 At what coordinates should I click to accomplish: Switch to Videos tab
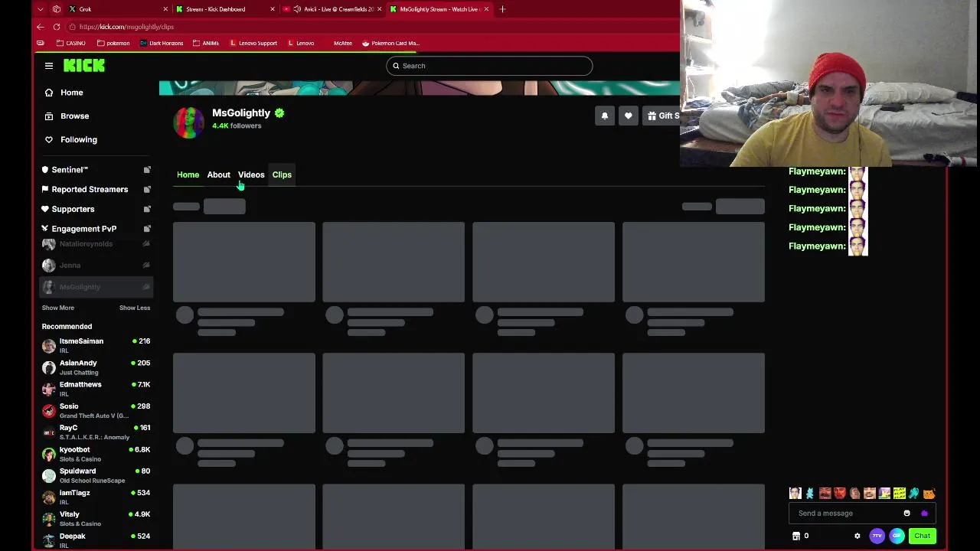[251, 174]
